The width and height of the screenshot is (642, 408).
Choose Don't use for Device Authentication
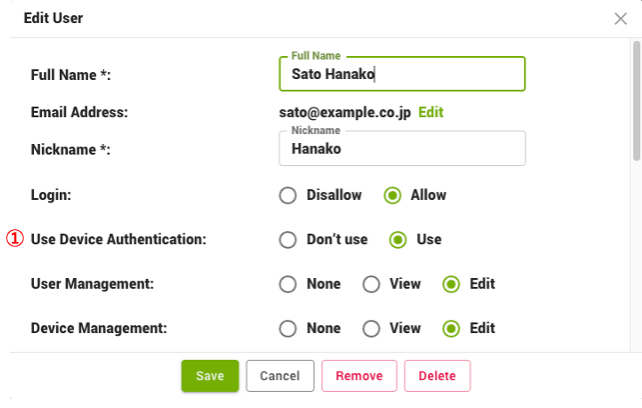tap(288, 240)
